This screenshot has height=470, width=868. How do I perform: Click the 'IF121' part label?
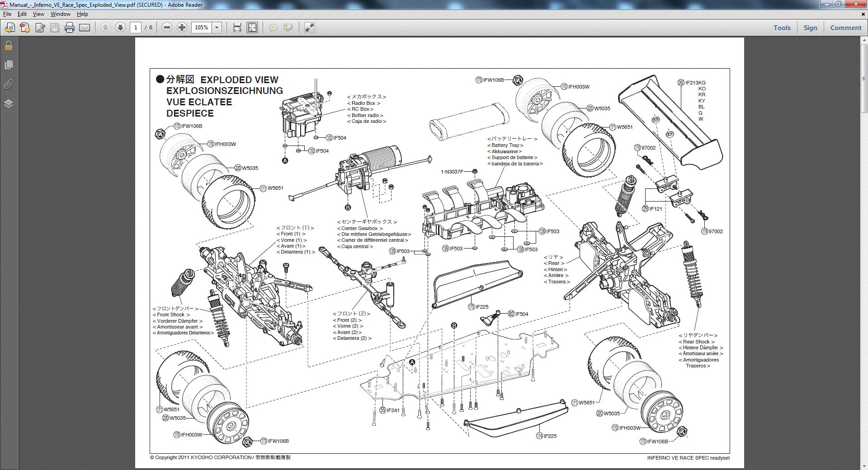pyautogui.click(x=656, y=209)
